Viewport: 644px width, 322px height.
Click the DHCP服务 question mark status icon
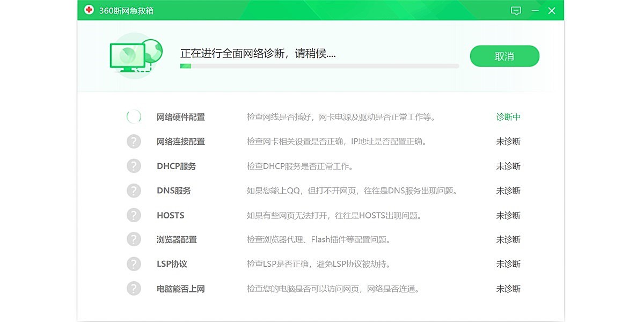tap(134, 166)
